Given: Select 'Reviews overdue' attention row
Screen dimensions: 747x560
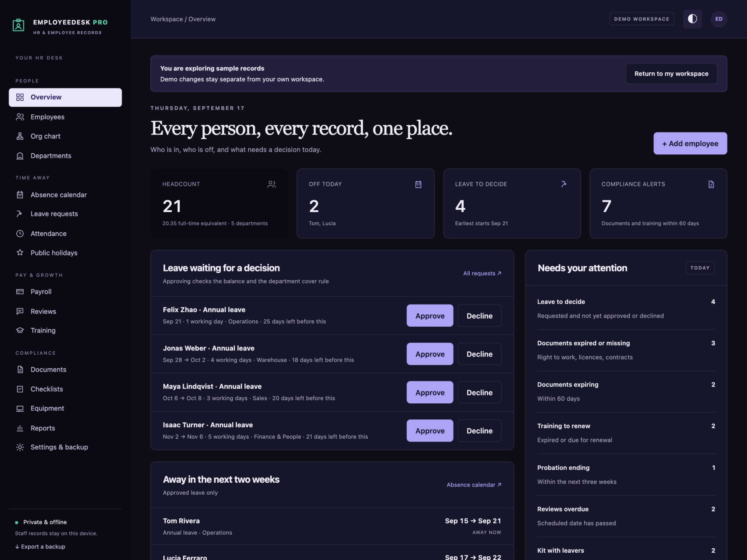Looking at the screenshot, I should tap(626, 516).
